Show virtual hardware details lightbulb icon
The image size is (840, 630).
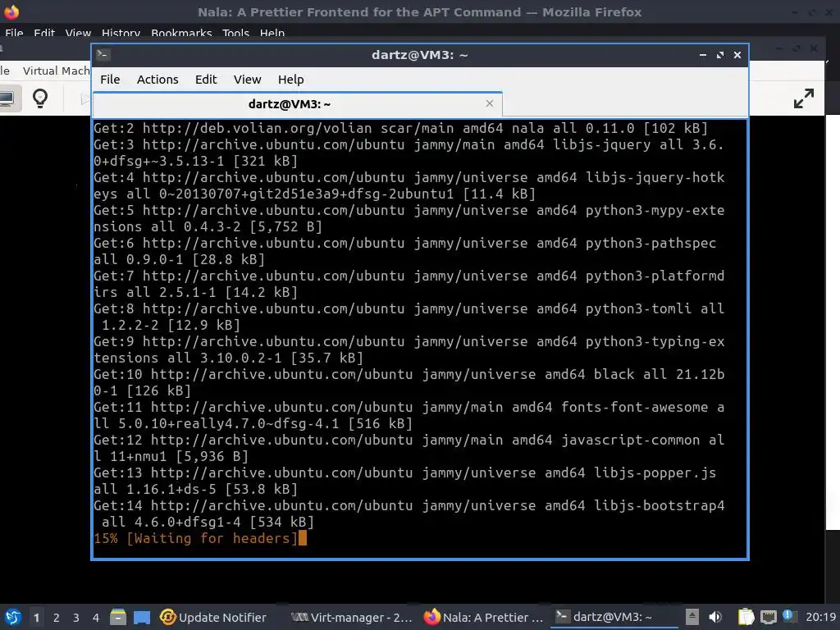point(40,98)
